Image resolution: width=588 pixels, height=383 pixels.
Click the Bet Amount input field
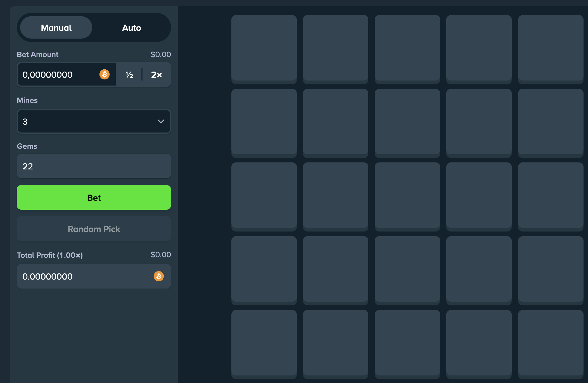click(x=67, y=74)
